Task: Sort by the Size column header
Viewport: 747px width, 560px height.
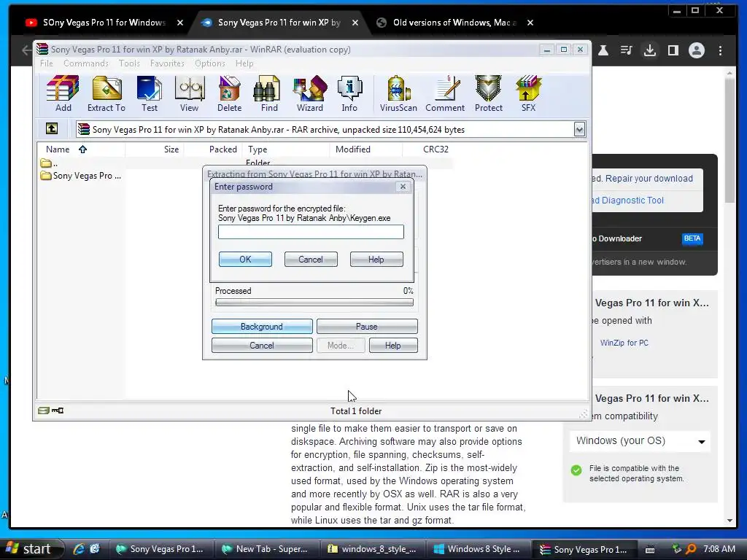Action: click(x=155, y=149)
